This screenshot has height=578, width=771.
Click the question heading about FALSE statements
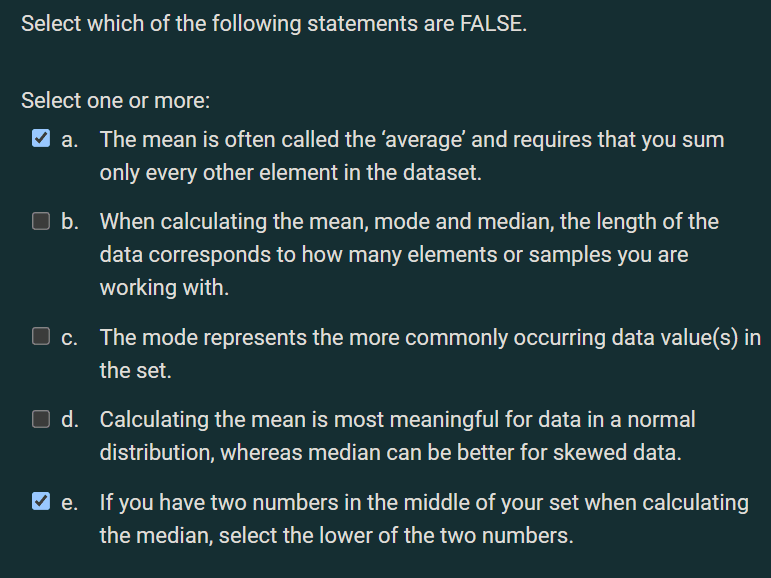274,24
